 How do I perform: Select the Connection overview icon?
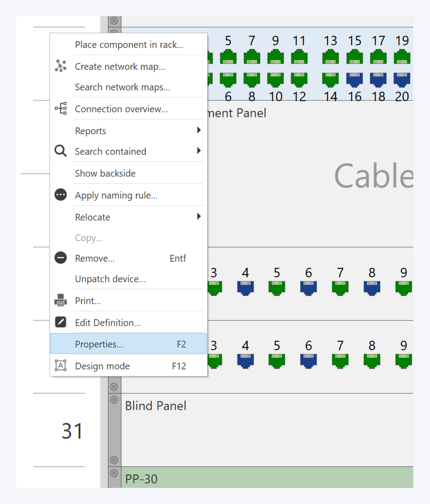[x=61, y=109]
